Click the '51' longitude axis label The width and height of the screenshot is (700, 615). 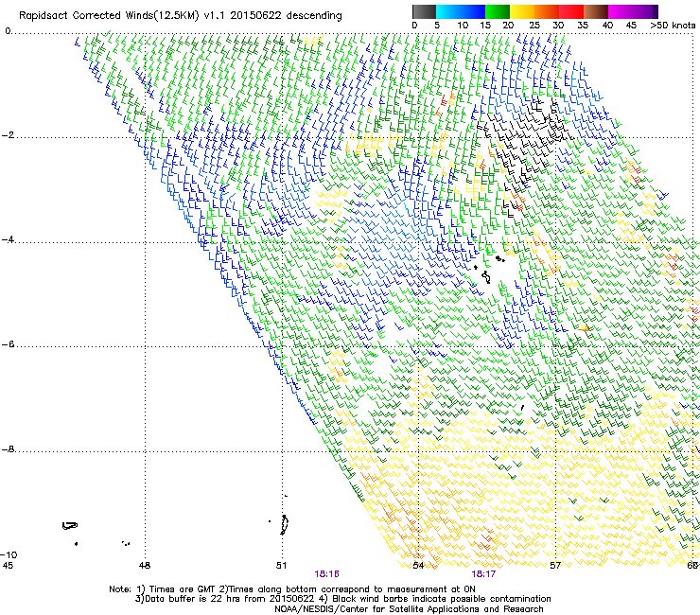click(281, 566)
